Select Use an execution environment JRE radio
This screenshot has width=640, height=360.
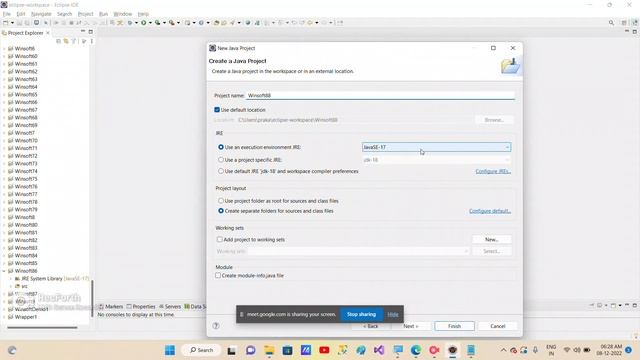221,147
